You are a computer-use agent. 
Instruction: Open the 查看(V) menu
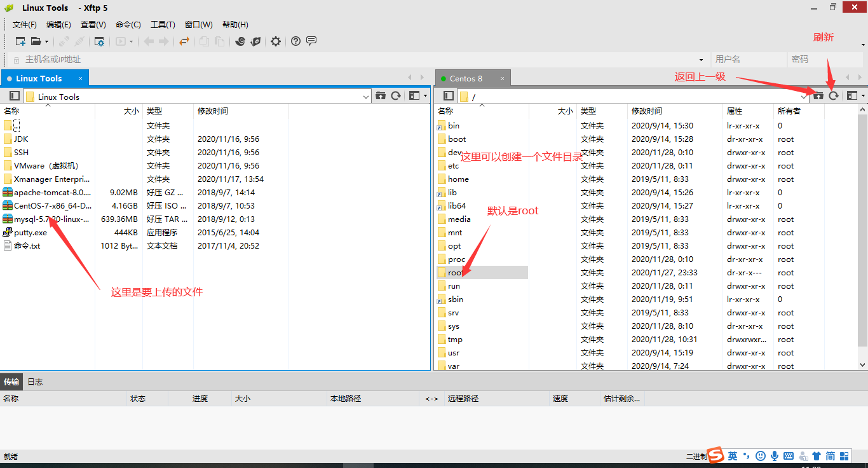(x=93, y=25)
